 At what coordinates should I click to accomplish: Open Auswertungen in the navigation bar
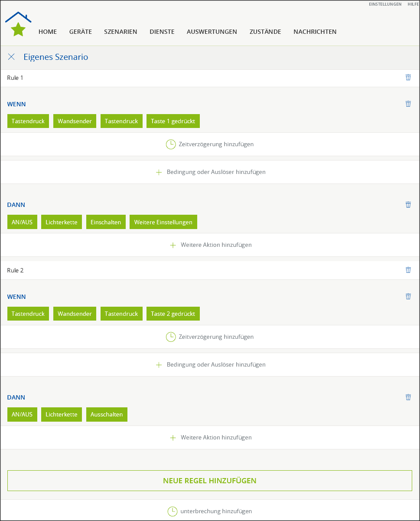coord(212,32)
